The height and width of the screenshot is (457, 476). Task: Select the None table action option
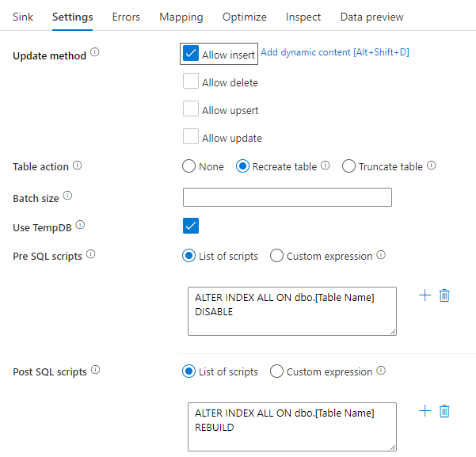[188, 166]
